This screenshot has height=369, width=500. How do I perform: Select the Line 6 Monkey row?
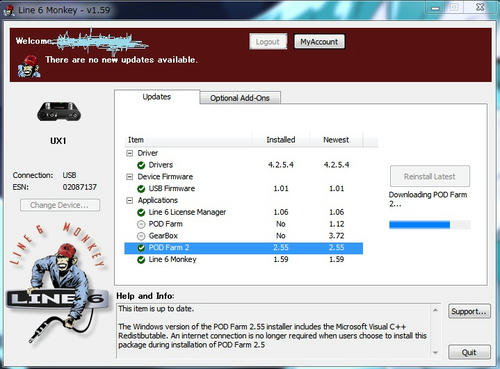tap(244, 260)
